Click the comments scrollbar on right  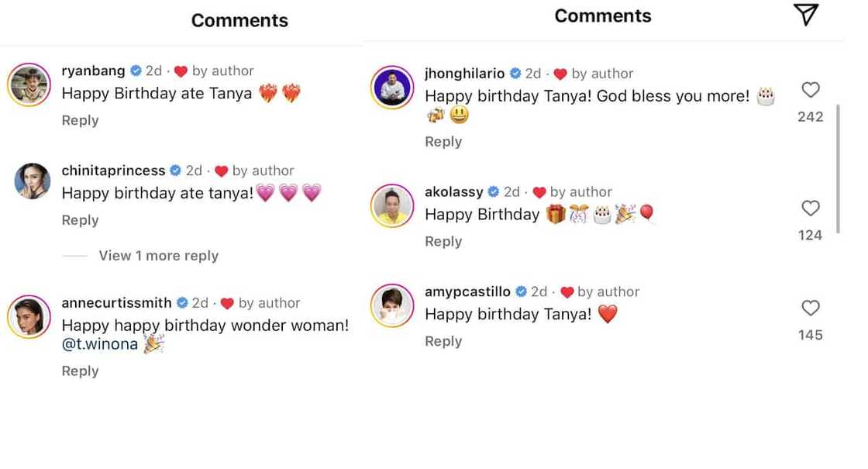[839, 167]
